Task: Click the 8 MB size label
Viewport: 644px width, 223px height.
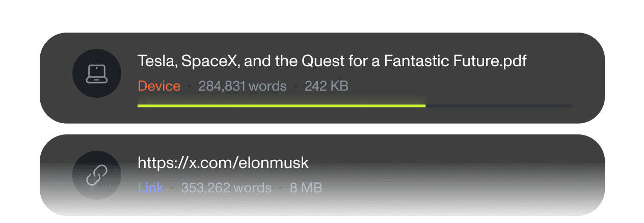Action: [x=306, y=188]
